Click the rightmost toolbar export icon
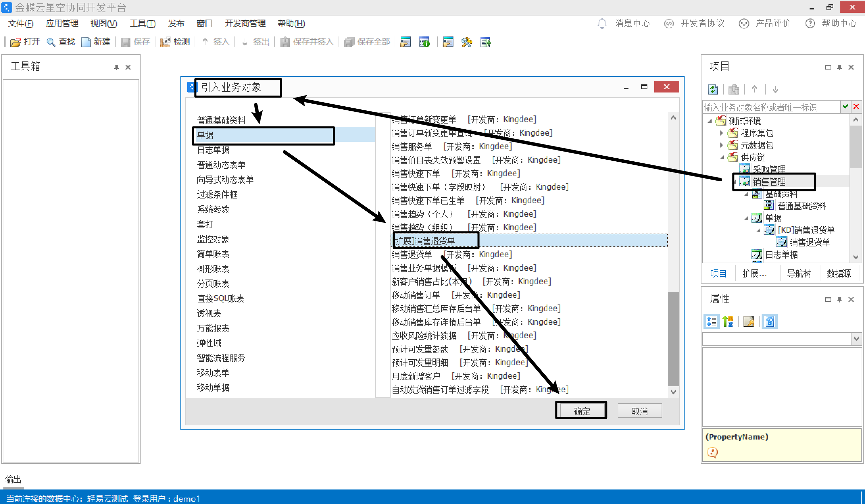Image resolution: width=865 pixels, height=504 pixels. coord(485,42)
